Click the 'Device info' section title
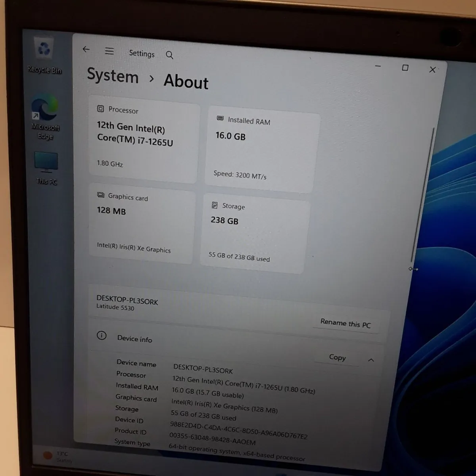The image size is (476, 476). coord(134,339)
